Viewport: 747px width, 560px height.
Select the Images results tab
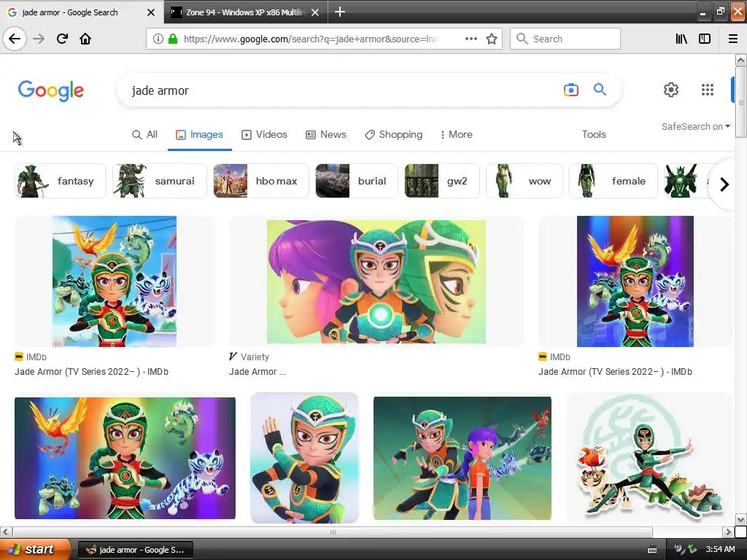[199, 135]
